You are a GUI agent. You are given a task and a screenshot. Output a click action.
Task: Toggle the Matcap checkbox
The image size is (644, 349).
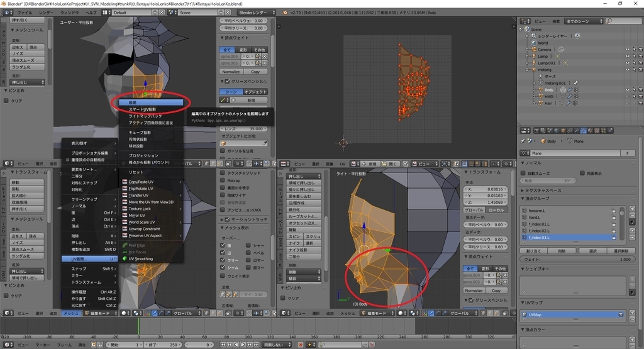tap(223, 180)
